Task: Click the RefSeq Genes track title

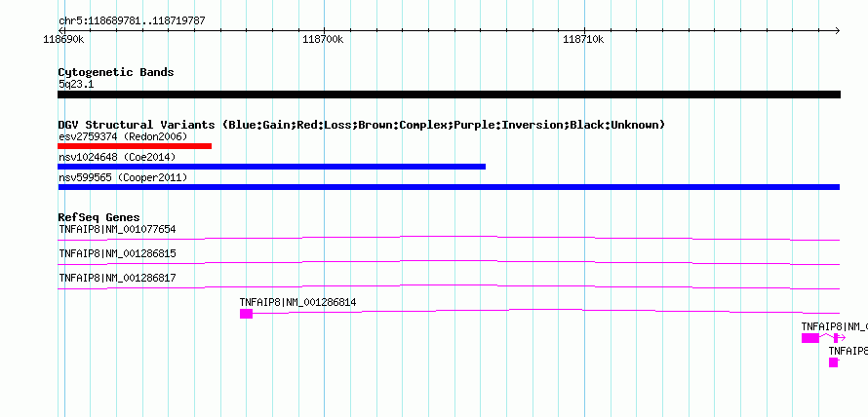Action: point(99,217)
